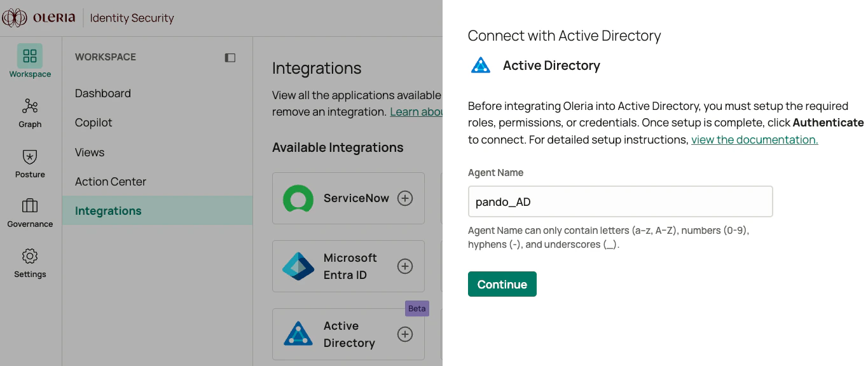Click the ServiceNow logo icon
The image size is (868, 366).
coord(298,198)
